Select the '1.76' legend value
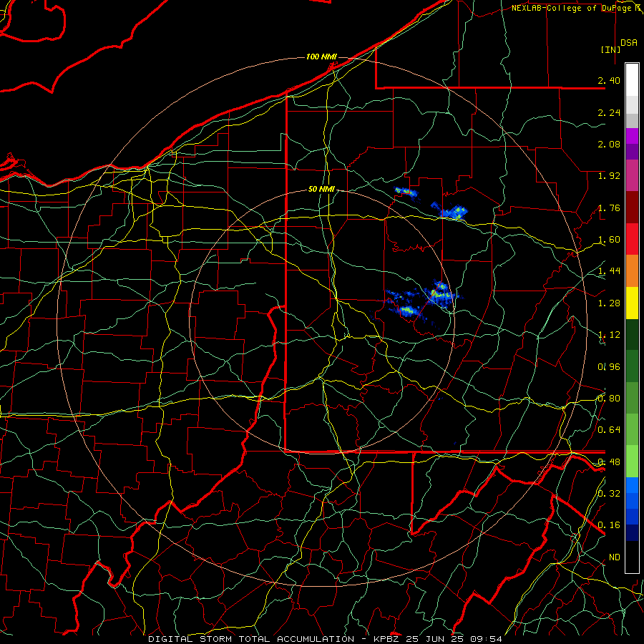This screenshot has height=644, width=644. (609, 208)
